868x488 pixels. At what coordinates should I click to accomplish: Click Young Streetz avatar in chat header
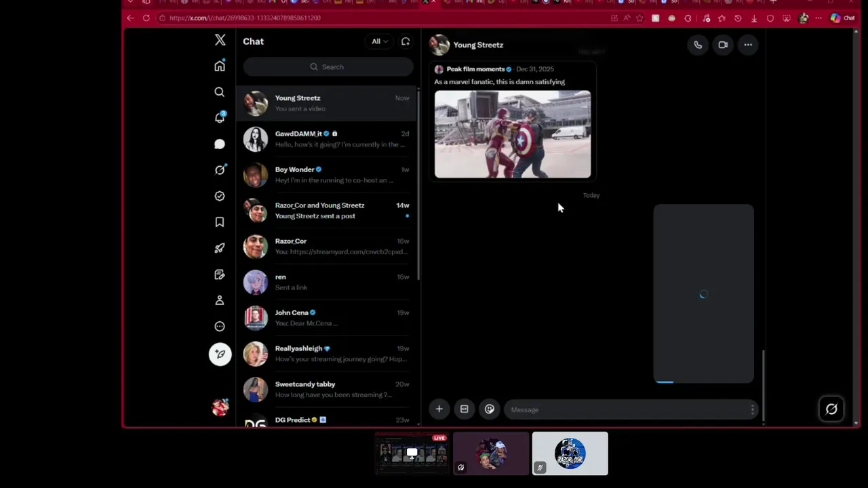click(x=439, y=45)
